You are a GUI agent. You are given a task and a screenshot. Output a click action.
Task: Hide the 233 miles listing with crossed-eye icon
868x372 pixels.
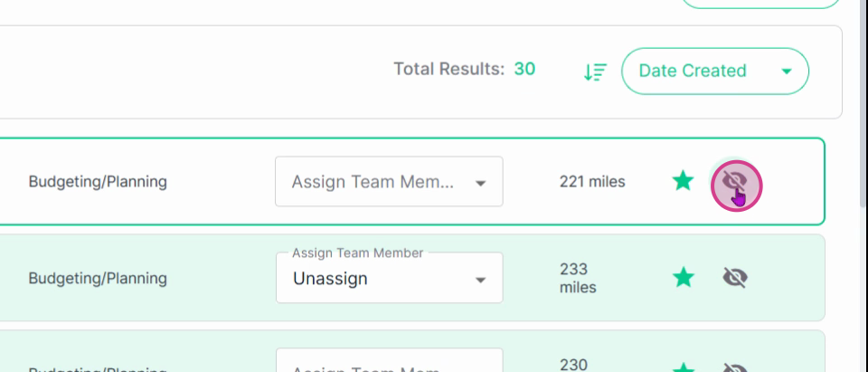click(735, 277)
